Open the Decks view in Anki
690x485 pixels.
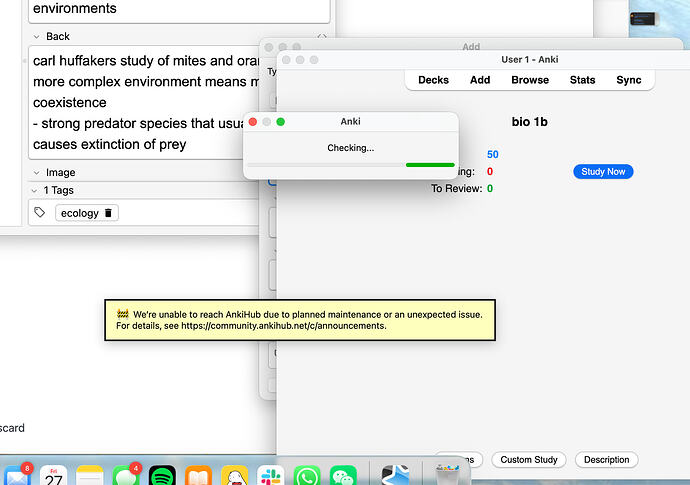433,80
